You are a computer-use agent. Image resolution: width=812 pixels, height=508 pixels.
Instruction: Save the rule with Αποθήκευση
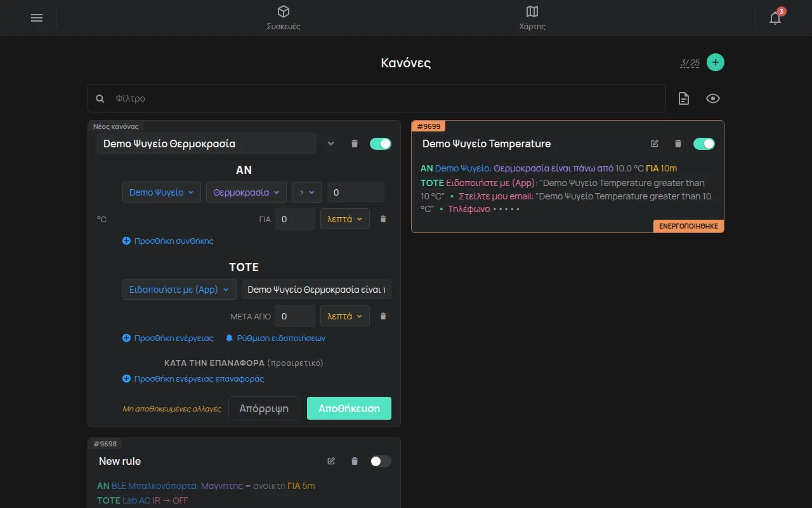(349, 408)
